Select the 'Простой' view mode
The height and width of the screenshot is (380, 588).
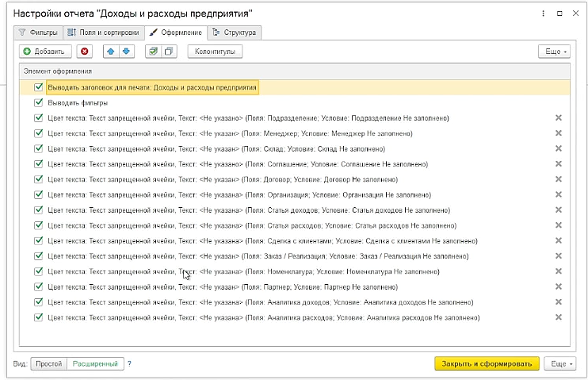tap(49, 364)
